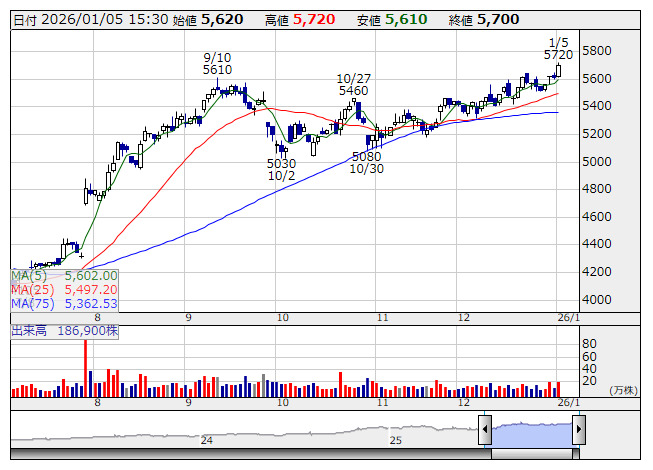653x470 pixels.
Task: Click the 終値 5,700 closing price
Action: coord(497,19)
